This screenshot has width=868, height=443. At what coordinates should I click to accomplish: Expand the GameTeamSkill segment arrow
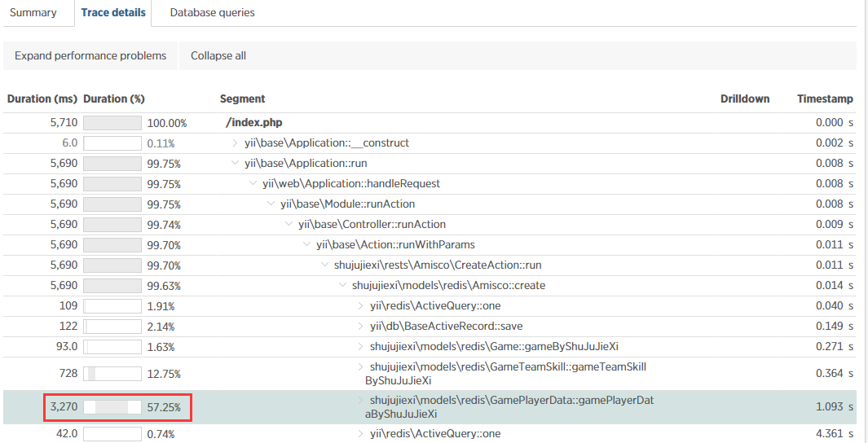click(x=361, y=367)
